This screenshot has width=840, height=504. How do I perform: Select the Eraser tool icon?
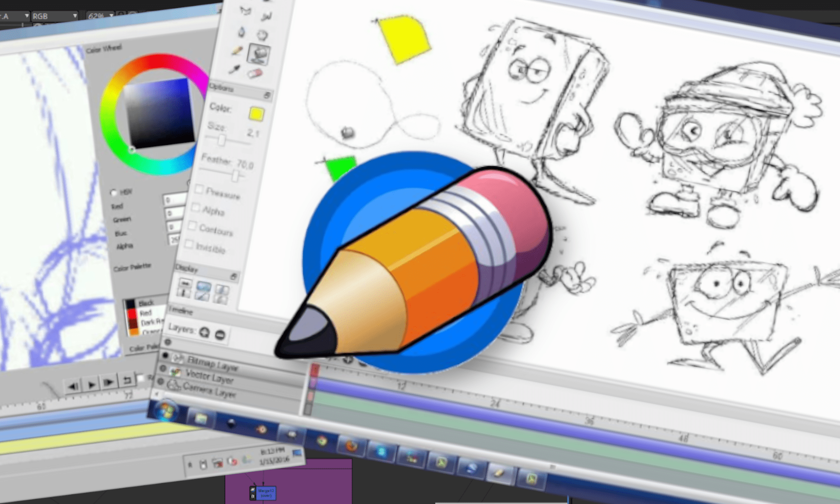pos(255,74)
